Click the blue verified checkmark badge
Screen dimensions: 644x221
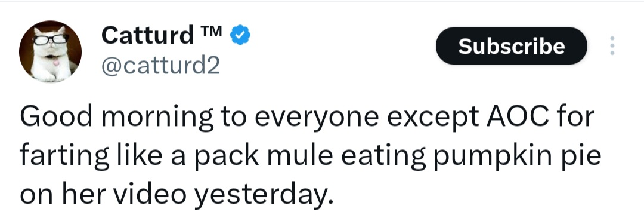click(x=241, y=35)
